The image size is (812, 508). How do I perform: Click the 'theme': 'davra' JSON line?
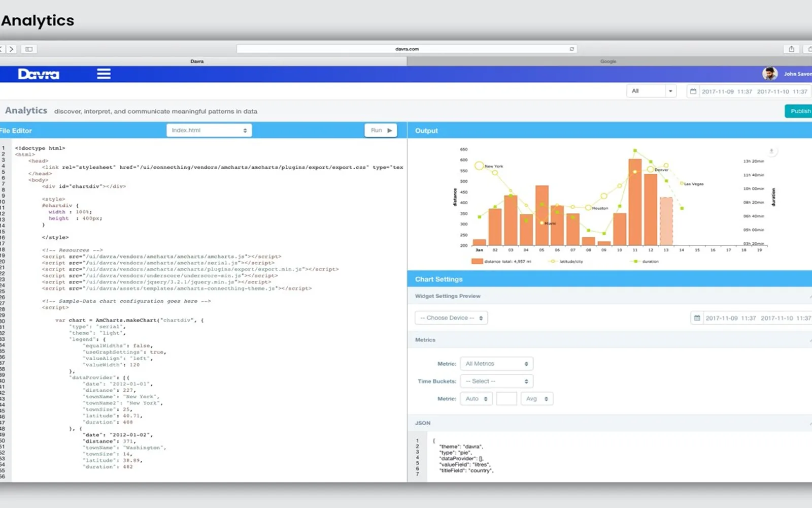(x=461, y=447)
